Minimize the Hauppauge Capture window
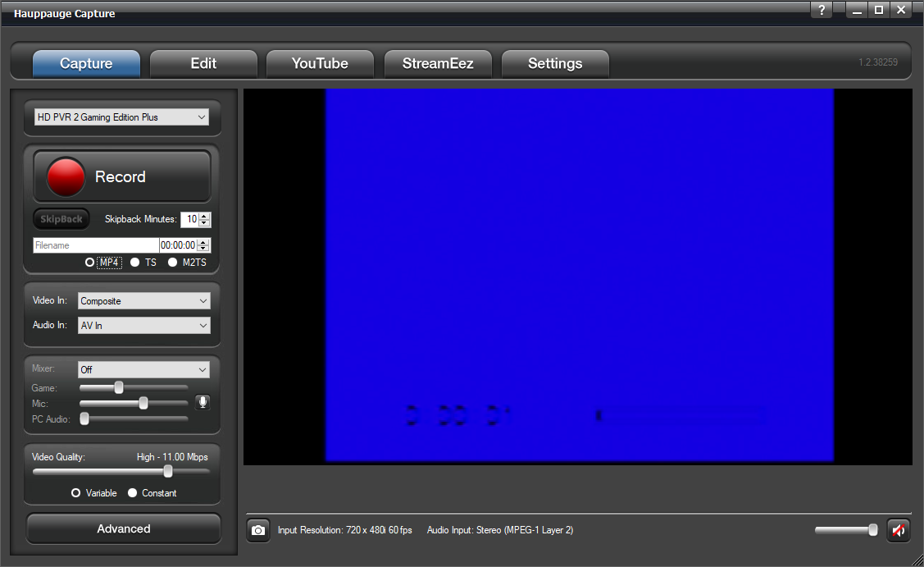 (857, 10)
